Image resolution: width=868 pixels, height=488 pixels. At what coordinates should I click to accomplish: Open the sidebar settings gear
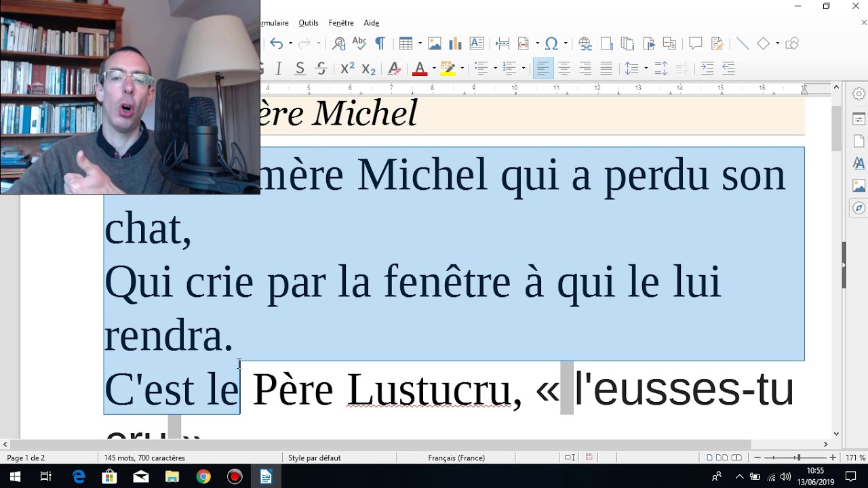tap(859, 94)
